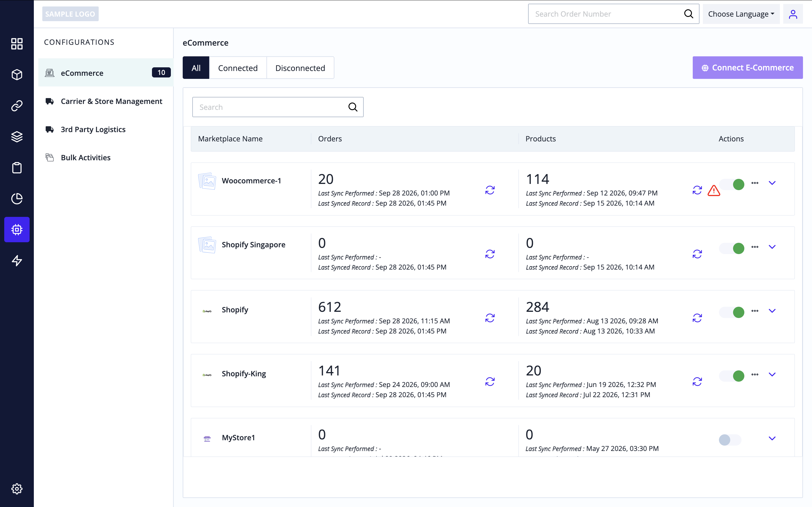
Task: Turn off the Shopify-King toggle
Action: pos(732,375)
